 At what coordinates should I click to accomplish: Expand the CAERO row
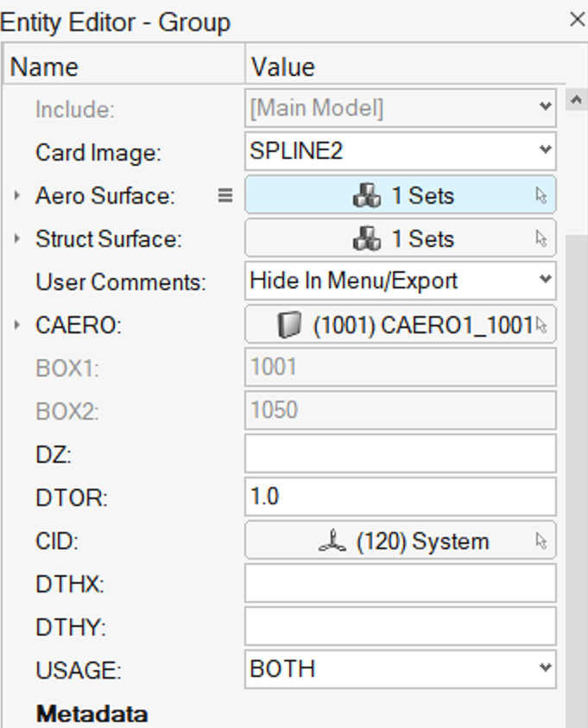(17, 325)
